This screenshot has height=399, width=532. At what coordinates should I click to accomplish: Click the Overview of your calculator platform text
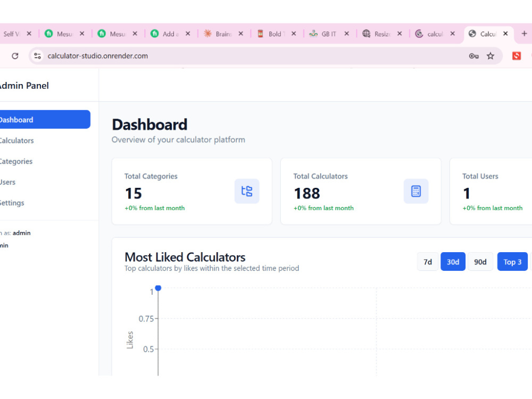178,140
